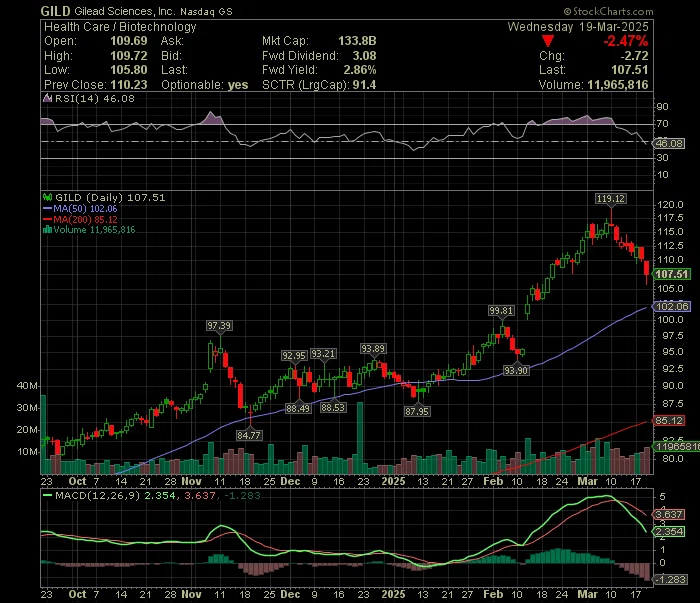Click the 93.89 high price label
This screenshot has height=603, width=700.
[x=373, y=349]
